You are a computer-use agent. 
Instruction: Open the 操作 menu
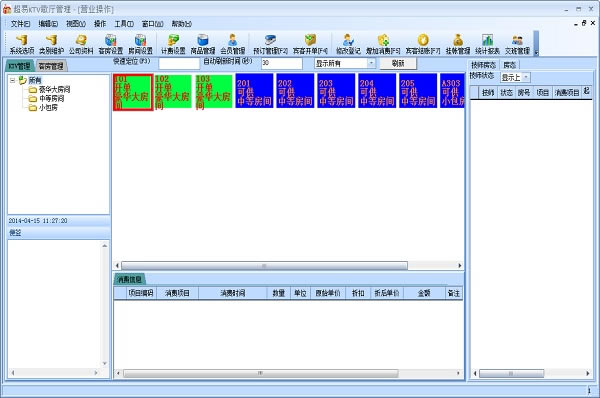100,24
